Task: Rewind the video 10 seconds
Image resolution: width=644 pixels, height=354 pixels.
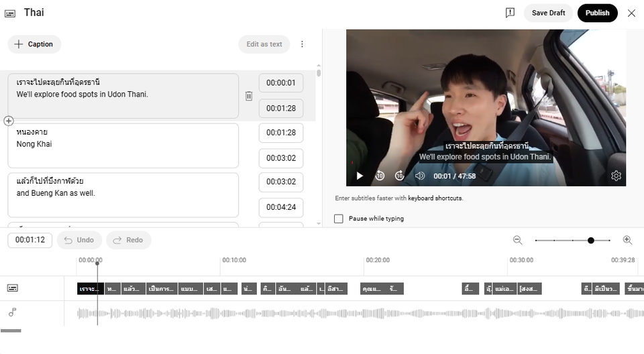Action: pos(380,176)
